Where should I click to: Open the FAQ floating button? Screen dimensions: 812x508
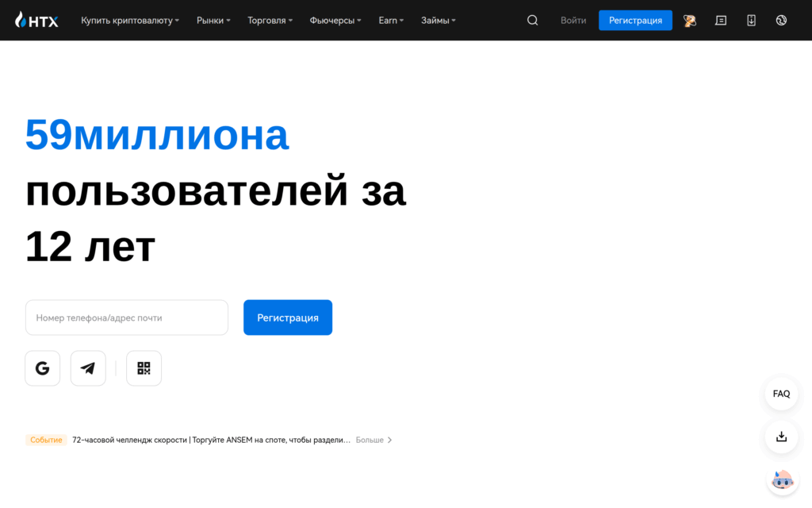click(781, 394)
